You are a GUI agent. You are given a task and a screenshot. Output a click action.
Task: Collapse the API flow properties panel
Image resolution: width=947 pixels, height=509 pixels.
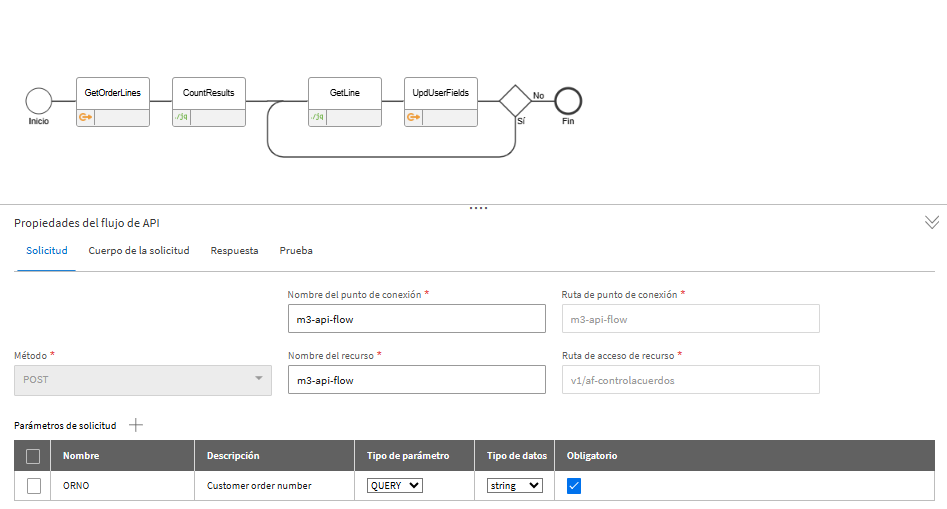pos(931,222)
